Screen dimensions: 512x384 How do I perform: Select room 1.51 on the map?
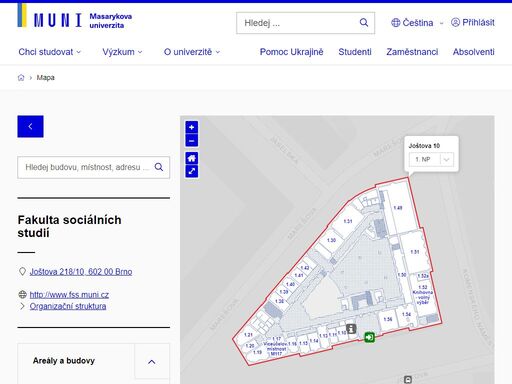415,252
